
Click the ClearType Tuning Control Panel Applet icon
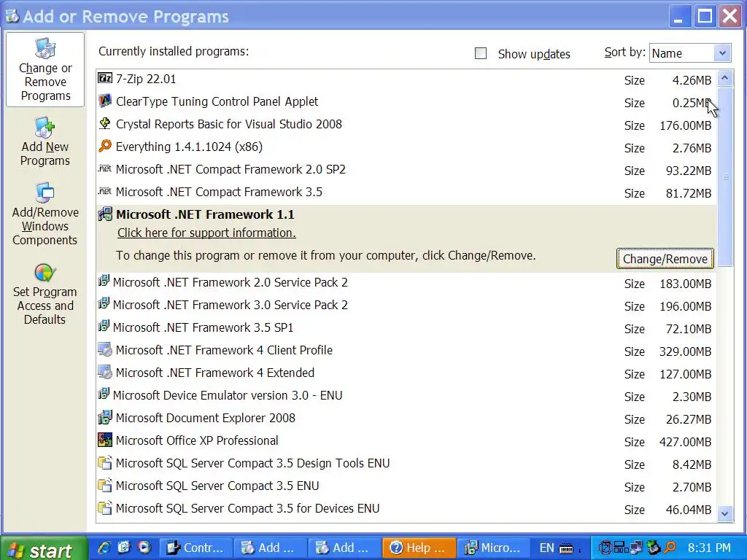point(105,101)
